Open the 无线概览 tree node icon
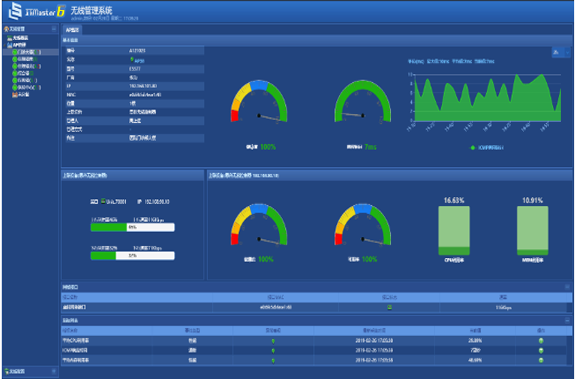The width and height of the screenshot is (575, 379). 10,38
